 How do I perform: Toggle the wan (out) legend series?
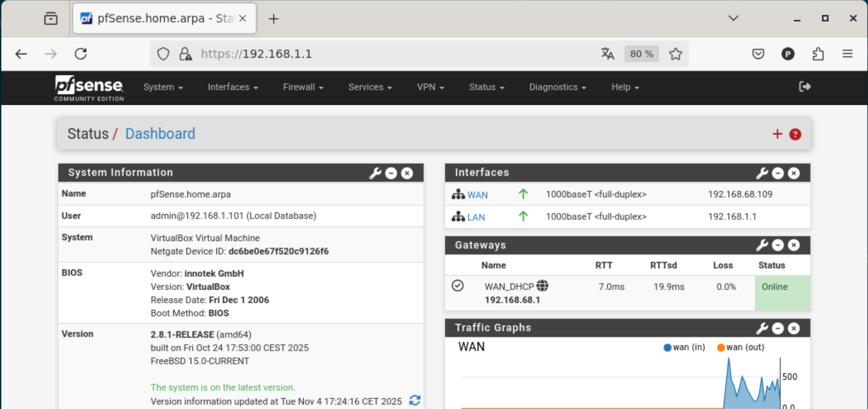[x=740, y=347]
